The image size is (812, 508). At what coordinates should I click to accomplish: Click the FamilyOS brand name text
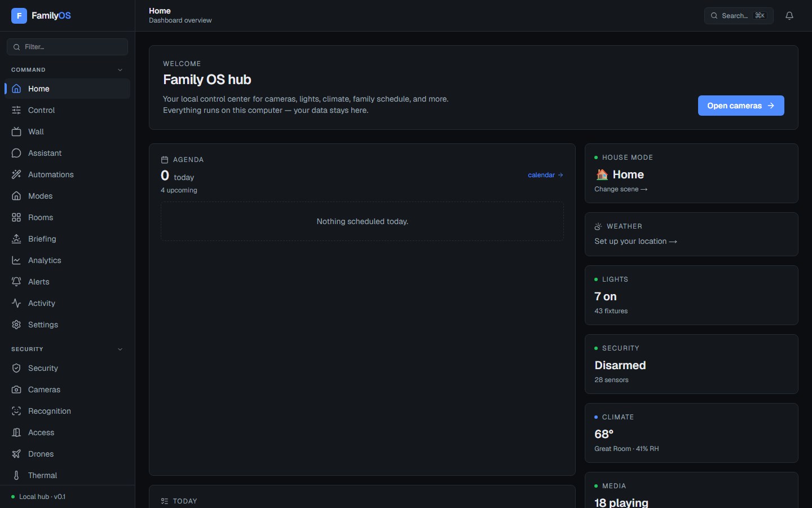pos(51,16)
